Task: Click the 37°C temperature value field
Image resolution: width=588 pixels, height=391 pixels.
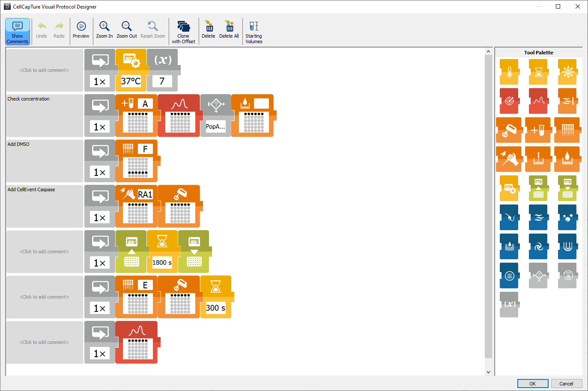Action: tap(131, 81)
